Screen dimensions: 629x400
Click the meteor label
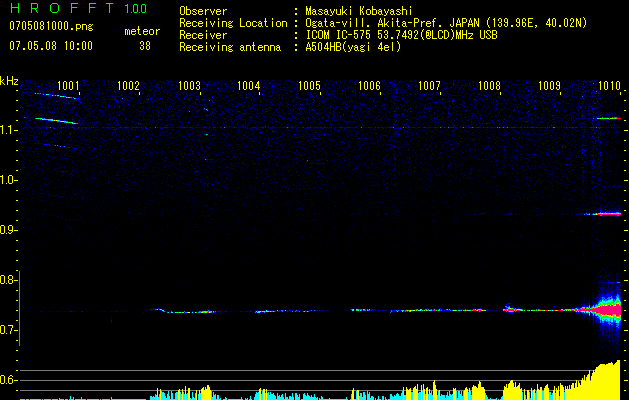click(x=142, y=31)
